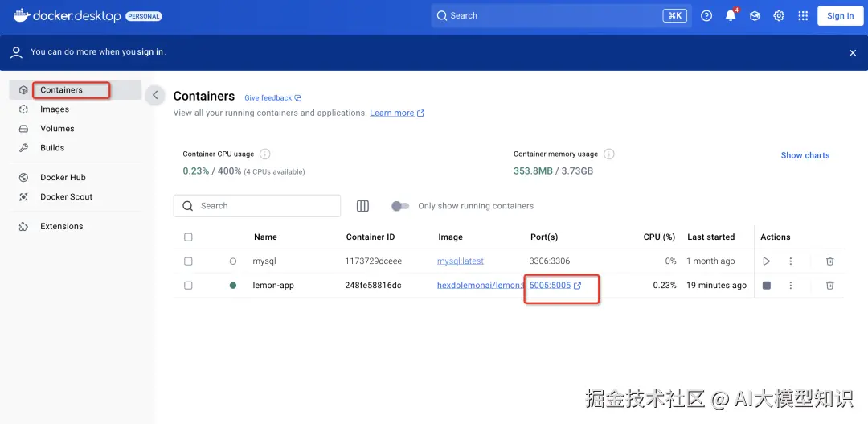Click the Docker Desktop whale logo
Viewport: 868px width, 424px height.
click(x=22, y=15)
